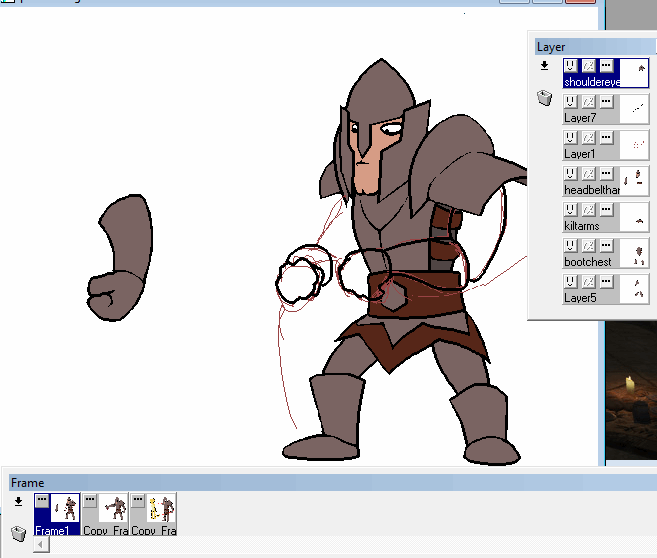Viewport: 657px width, 558px height.
Task: Click the pencil icon on Layer5
Action: tap(588, 281)
